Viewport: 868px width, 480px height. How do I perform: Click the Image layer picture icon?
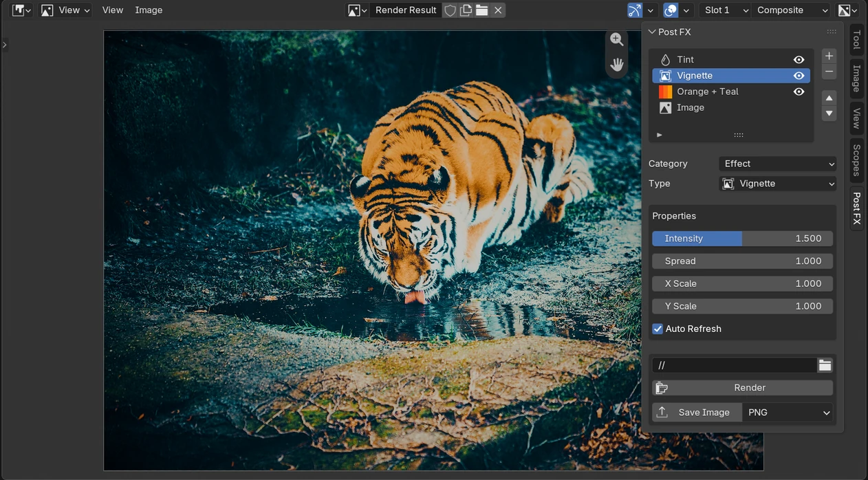pos(665,107)
